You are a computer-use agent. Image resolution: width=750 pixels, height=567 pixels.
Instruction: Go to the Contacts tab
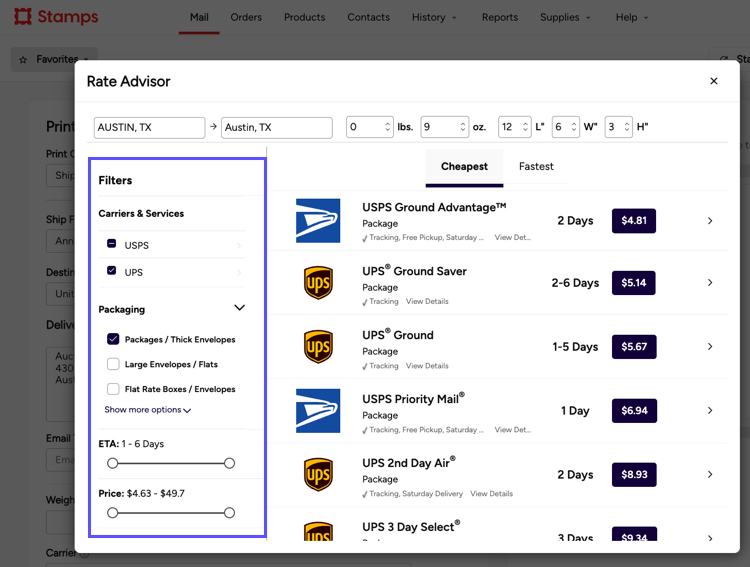point(368,17)
